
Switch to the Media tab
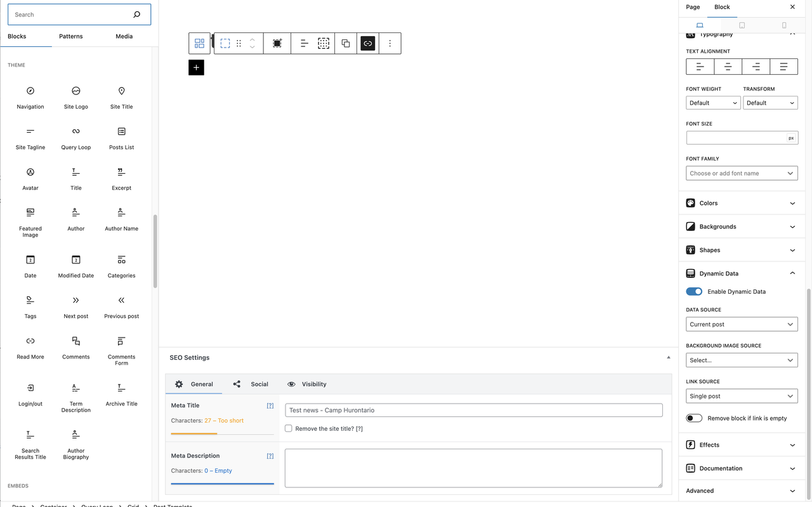(x=124, y=36)
